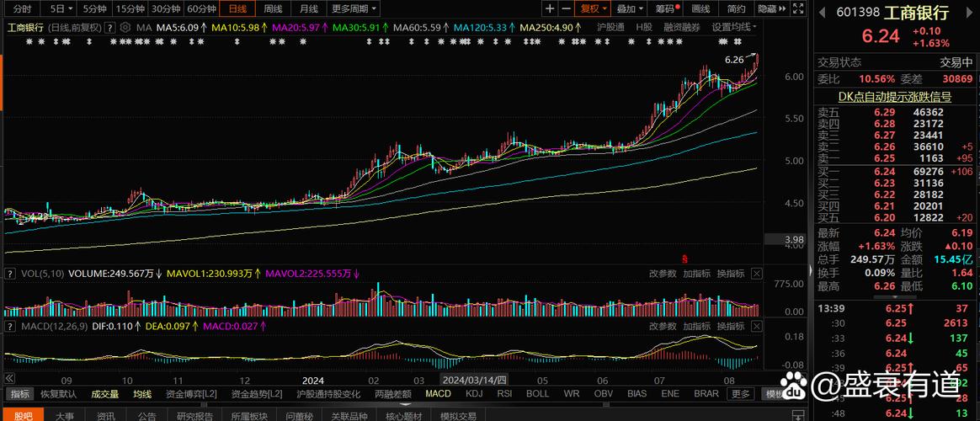Go to next stock arrow
This screenshot has width=980, height=421.
[971, 12]
